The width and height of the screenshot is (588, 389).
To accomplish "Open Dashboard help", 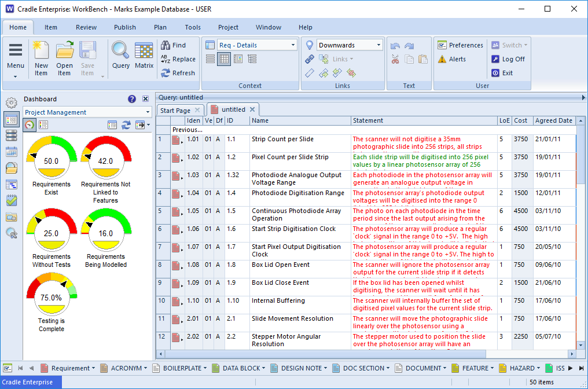I will point(131,99).
